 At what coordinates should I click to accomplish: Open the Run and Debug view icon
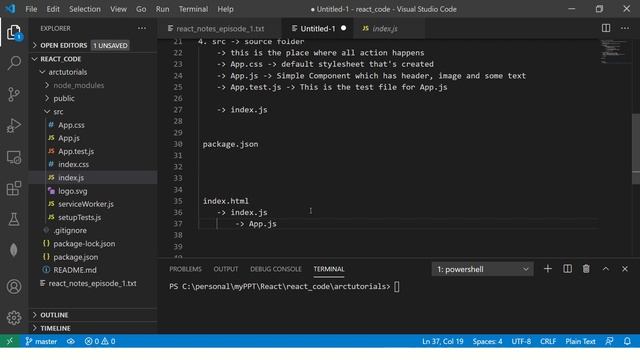pos(14,126)
